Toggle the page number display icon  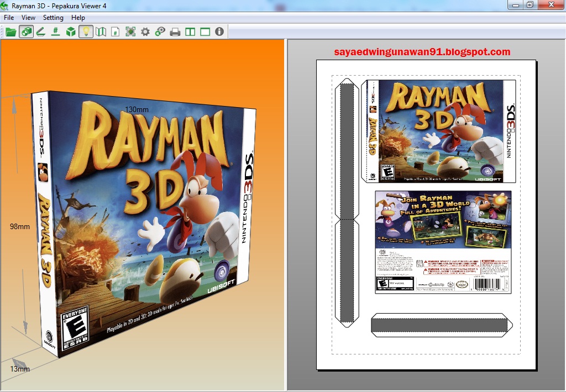114,31
